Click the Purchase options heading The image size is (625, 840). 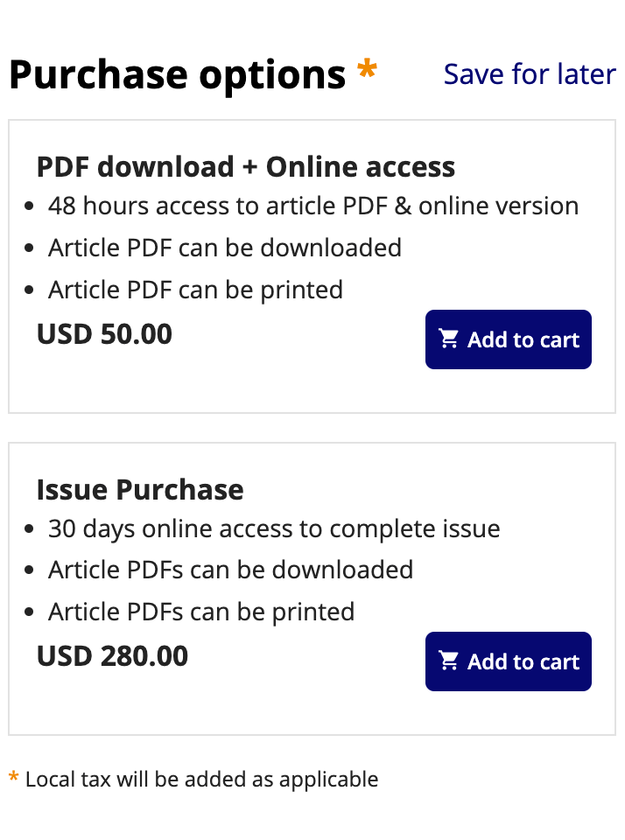[177, 75]
